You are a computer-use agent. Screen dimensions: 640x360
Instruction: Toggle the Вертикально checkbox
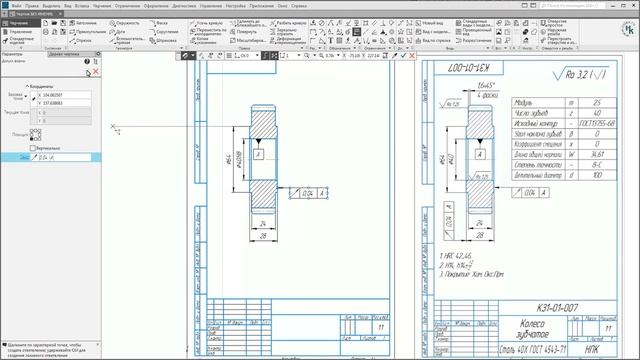tap(33, 148)
